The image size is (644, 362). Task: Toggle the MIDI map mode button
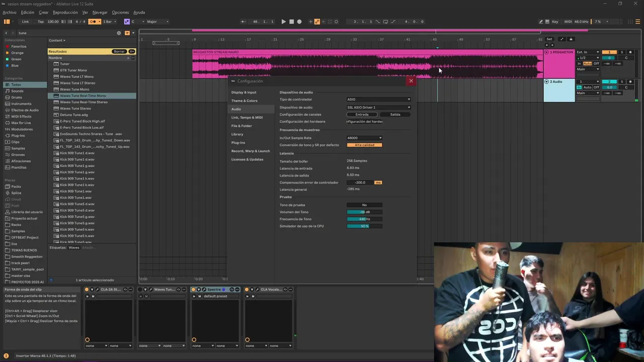568,22
